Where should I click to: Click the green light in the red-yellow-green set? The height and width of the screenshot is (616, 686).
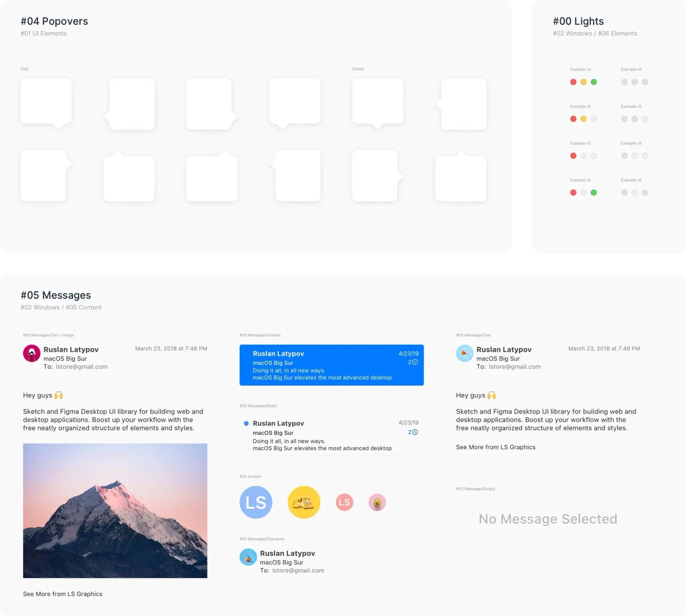(594, 82)
